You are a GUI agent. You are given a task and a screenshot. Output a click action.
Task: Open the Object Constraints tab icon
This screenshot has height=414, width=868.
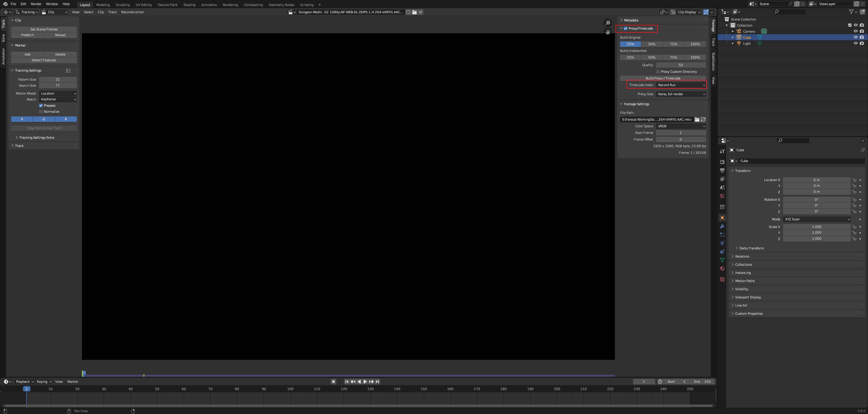722,252
